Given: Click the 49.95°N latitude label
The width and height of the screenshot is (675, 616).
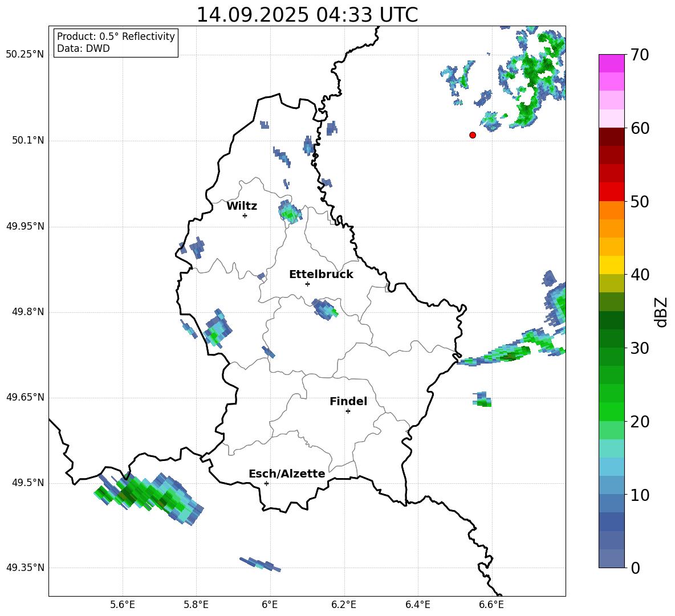Looking at the screenshot, I should point(25,226).
